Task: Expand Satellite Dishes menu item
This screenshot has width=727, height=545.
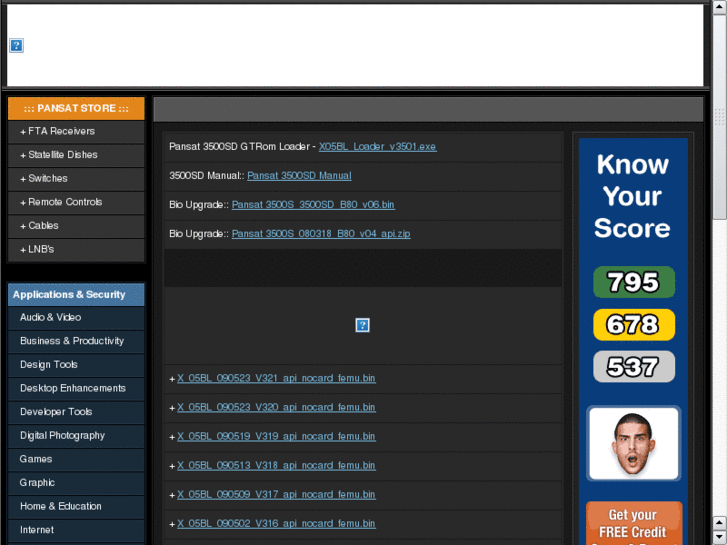Action: coord(76,155)
